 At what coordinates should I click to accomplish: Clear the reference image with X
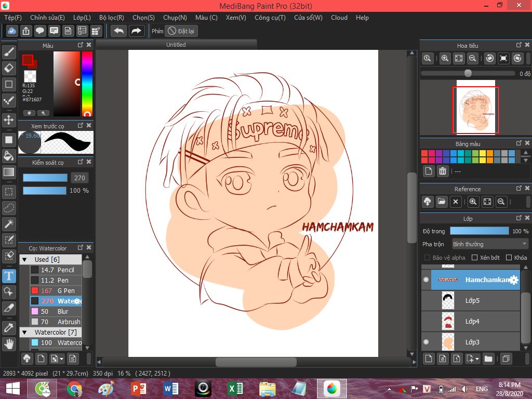click(456, 202)
